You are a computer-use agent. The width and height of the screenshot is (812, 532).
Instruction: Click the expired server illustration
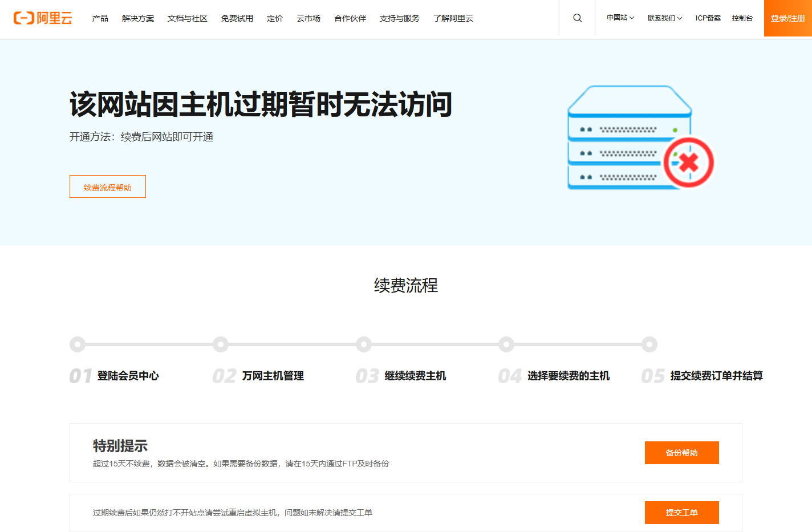click(x=640, y=137)
